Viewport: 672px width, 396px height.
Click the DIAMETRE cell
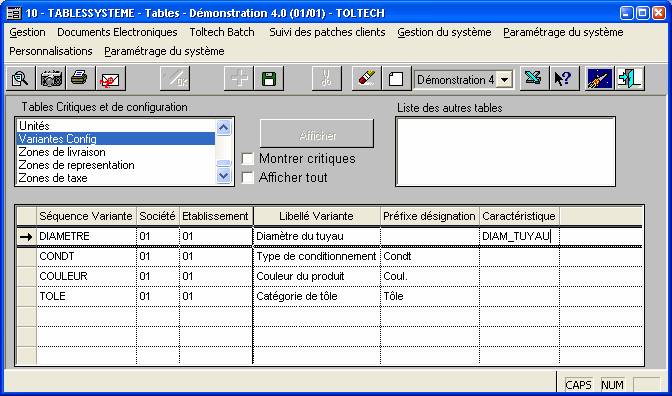coord(86,236)
